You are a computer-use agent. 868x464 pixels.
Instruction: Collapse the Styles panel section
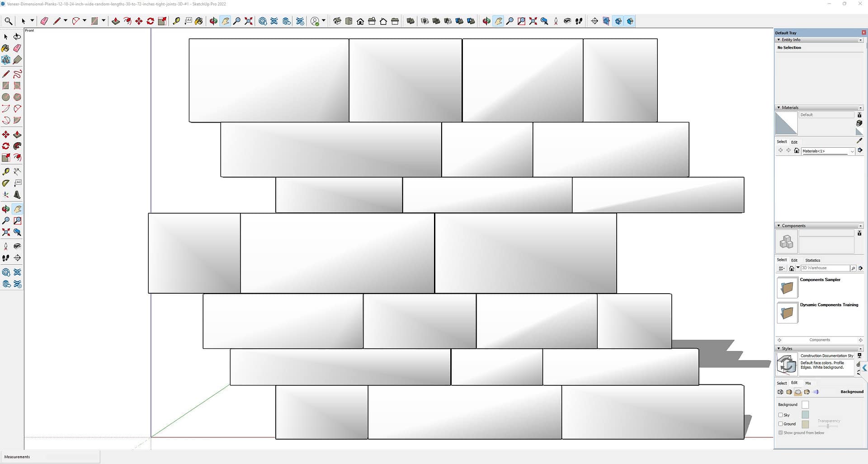[778, 349]
